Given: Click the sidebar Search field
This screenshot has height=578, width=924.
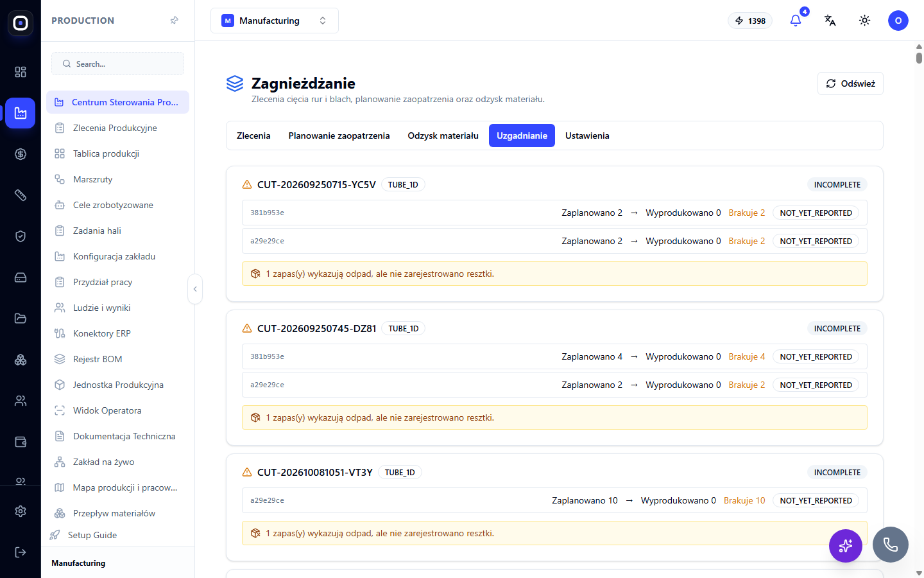Looking at the screenshot, I should (117, 64).
